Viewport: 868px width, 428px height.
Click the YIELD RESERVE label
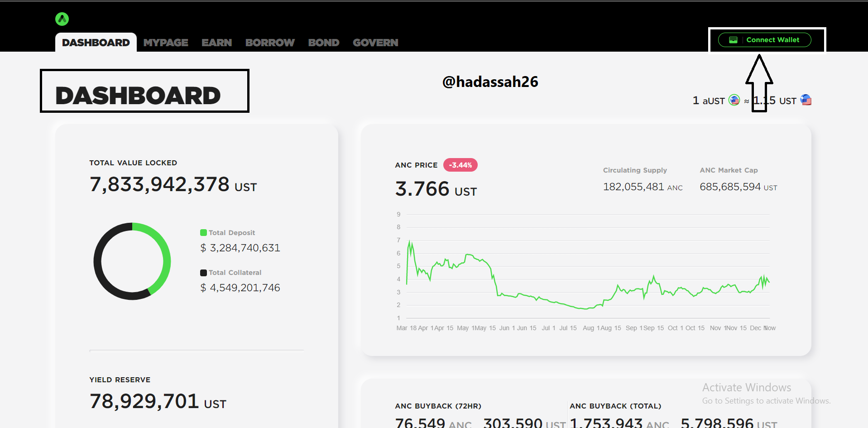tap(120, 380)
